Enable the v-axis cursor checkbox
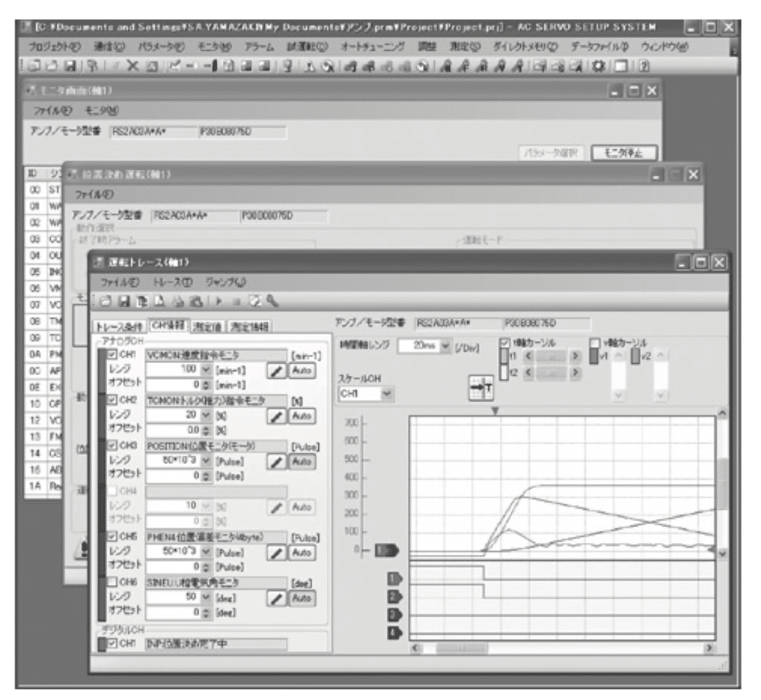761x700 pixels. click(x=595, y=343)
